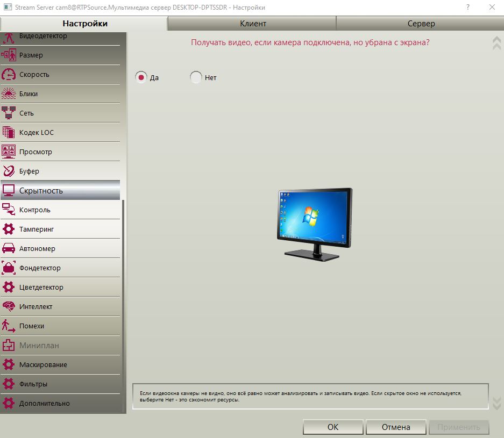The image size is (504, 438).
Task: Click the hint text about hidden video window
Action: pos(301,396)
